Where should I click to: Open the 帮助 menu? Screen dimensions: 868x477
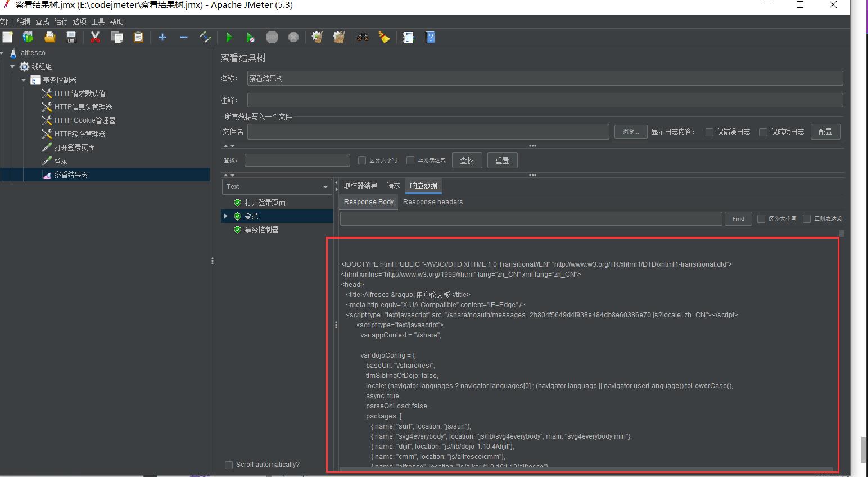coord(116,21)
